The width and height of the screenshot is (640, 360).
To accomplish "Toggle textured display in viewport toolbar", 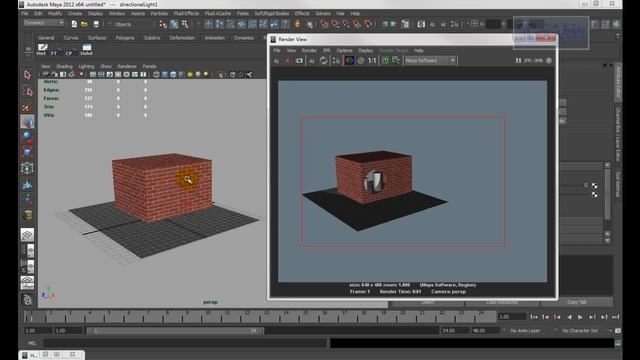I will pos(182,74).
